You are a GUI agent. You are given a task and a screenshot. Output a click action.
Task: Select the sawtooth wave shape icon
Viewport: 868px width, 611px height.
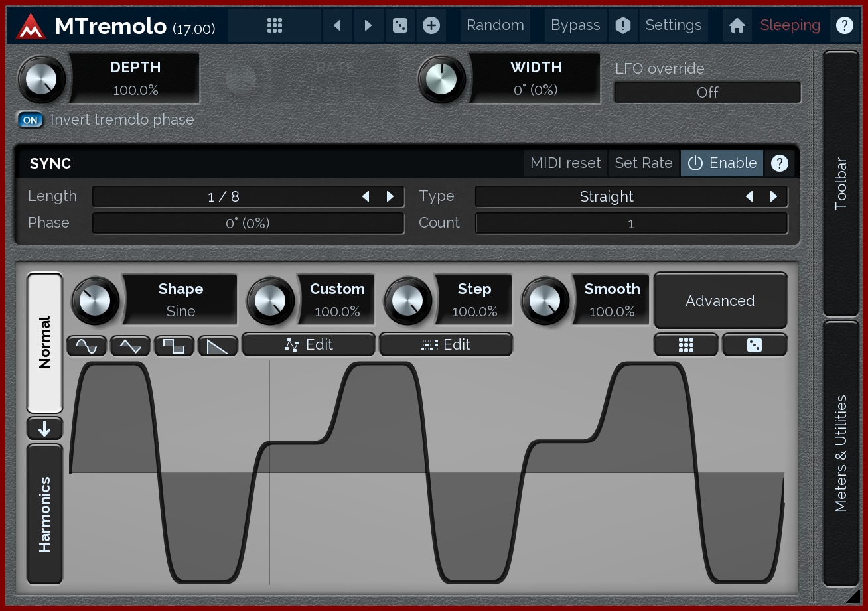218,346
